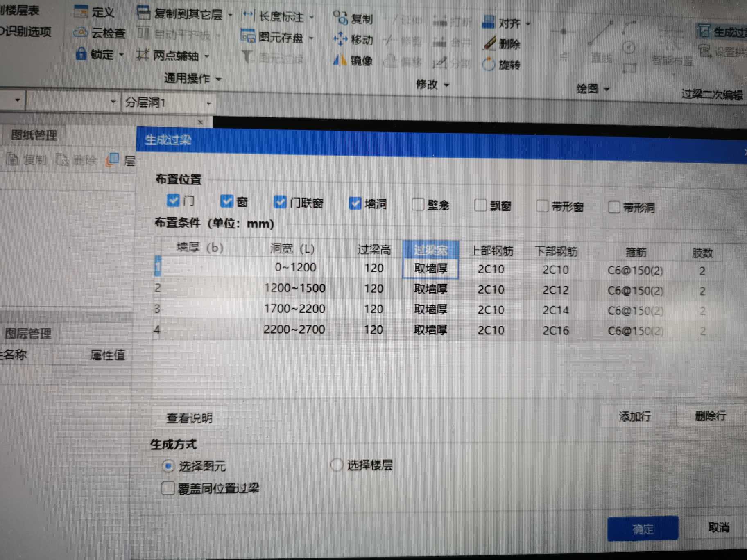Open 对齐 dropdown arrow
The image size is (747, 560).
pyautogui.click(x=528, y=24)
